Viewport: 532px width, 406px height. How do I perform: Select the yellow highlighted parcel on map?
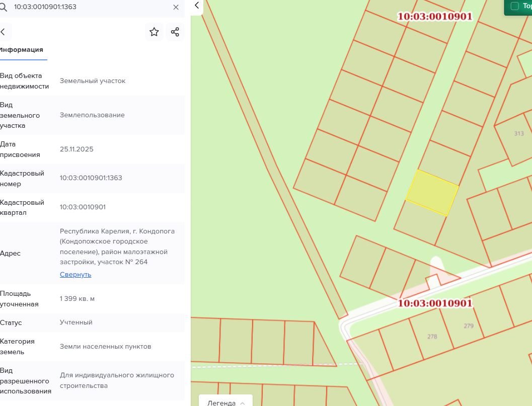click(x=432, y=193)
